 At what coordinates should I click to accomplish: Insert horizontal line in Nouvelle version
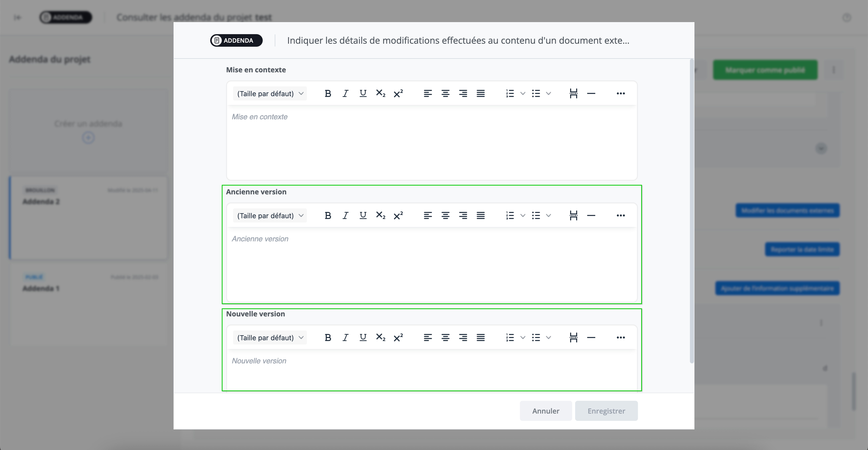591,338
